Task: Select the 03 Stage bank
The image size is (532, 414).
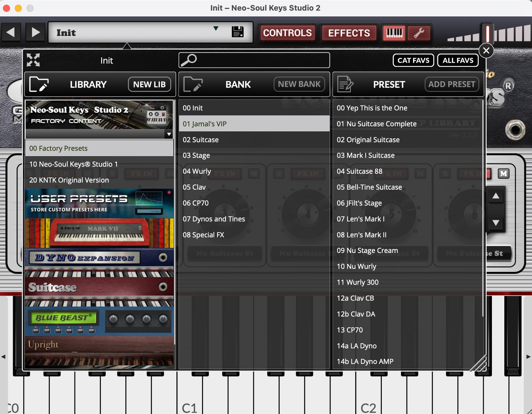Action: coord(254,155)
